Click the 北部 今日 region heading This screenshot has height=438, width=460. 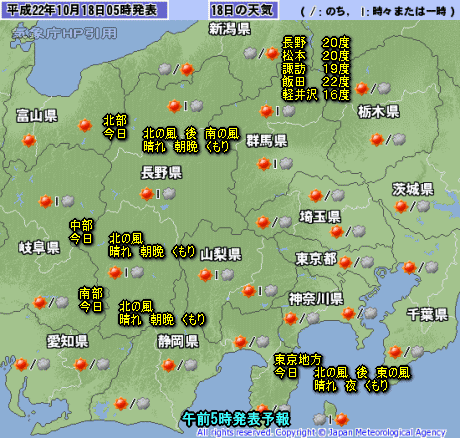[x=115, y=127]
